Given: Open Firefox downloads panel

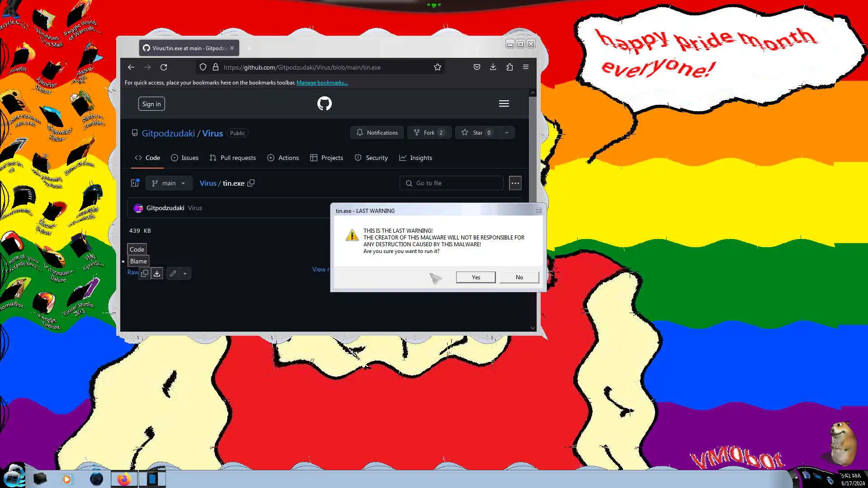Looking at the screenshot, I should point(493,67).
